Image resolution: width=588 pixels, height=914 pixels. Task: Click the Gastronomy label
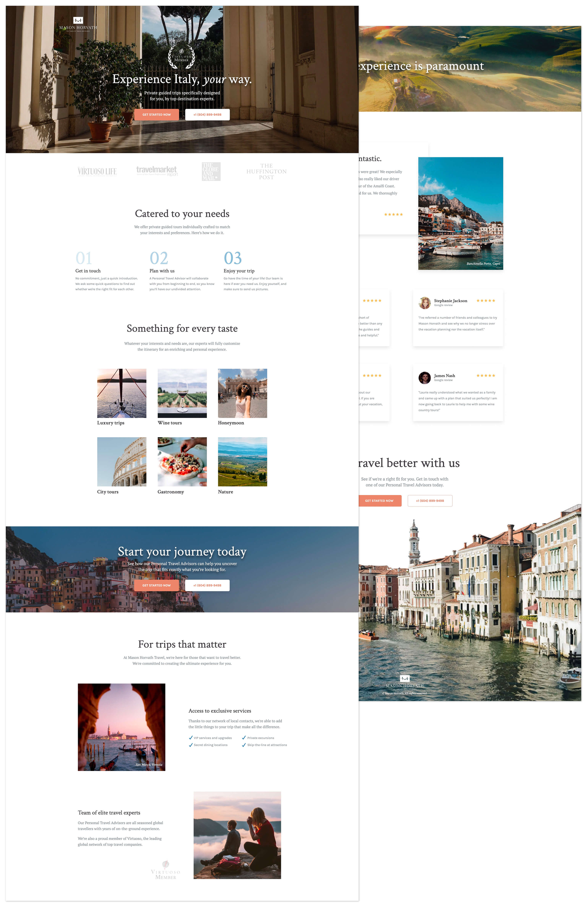(171, 492)
